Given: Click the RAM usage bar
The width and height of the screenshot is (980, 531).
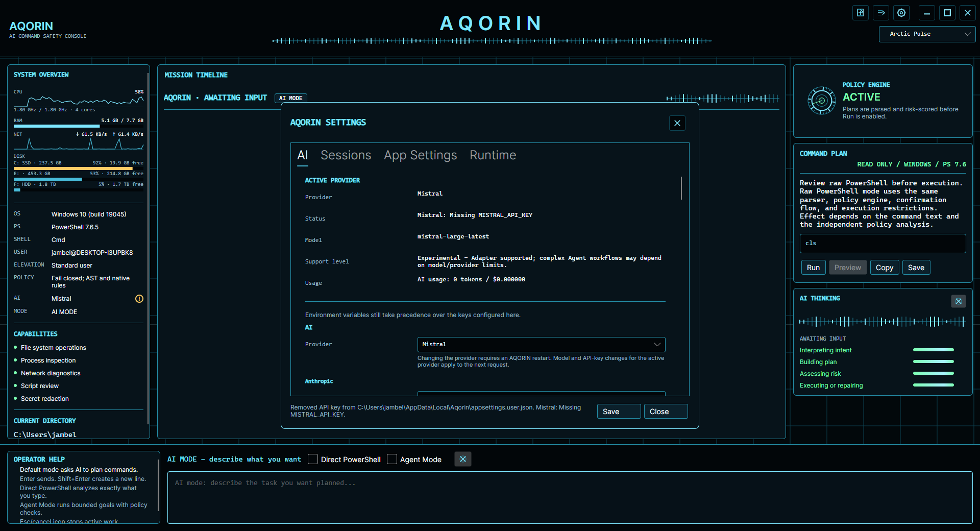Looking at the screenshot, I should pos(79,126).
